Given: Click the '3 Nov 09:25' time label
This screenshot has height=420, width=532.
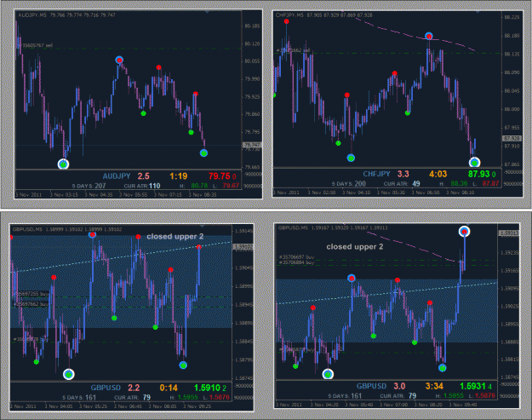Looking at the screenshot, I should [197, 406].
